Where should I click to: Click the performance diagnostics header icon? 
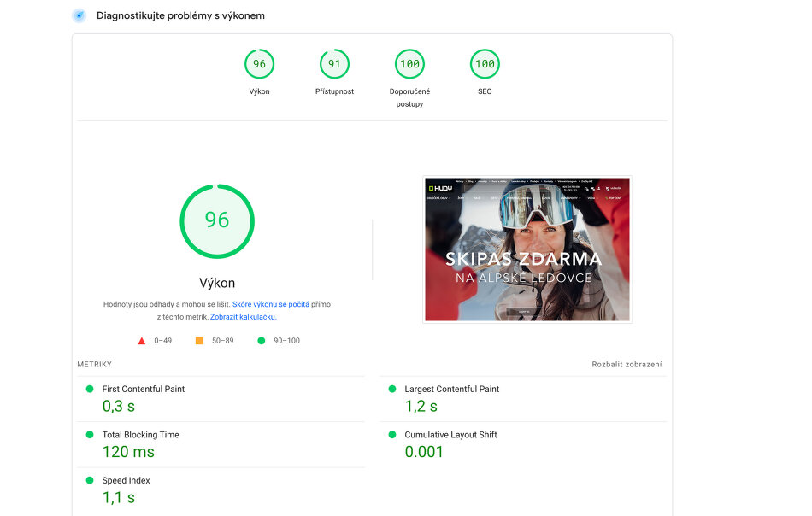click(79, 15)
